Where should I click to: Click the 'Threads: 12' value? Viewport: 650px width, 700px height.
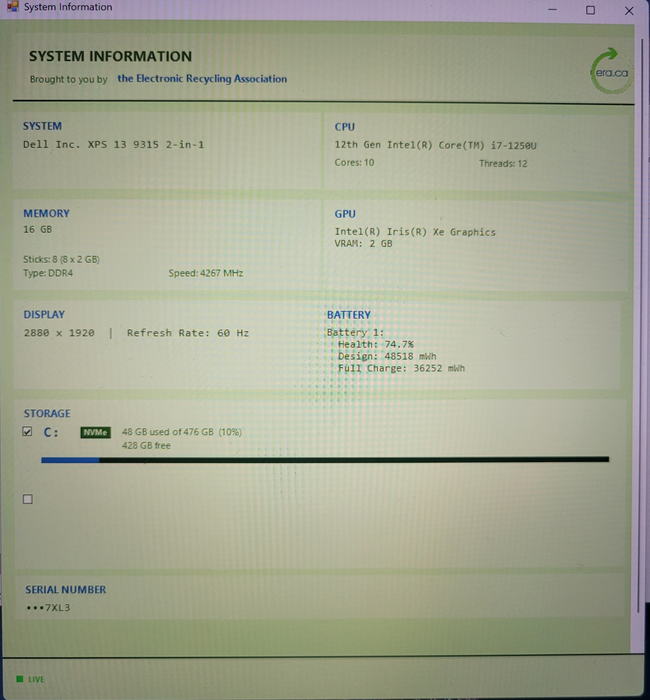pos(503,163)
